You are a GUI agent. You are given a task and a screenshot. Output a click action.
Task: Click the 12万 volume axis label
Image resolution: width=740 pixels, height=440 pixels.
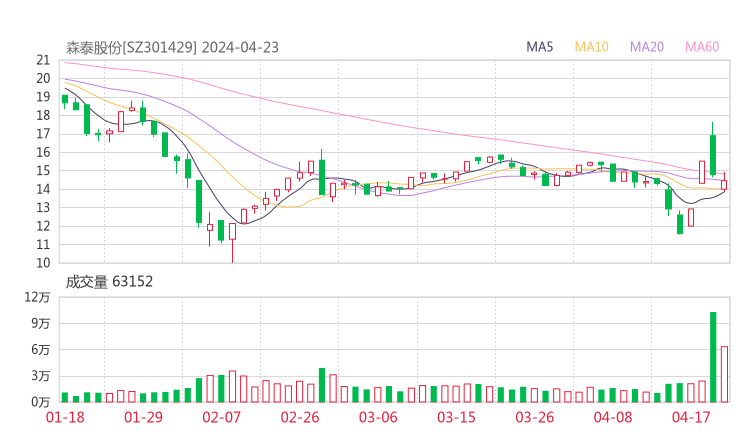click(x=37, y=297)
